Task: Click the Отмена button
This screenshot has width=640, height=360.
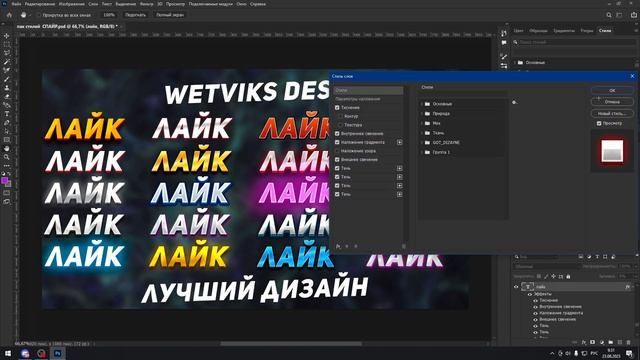Action: (612, 102)
